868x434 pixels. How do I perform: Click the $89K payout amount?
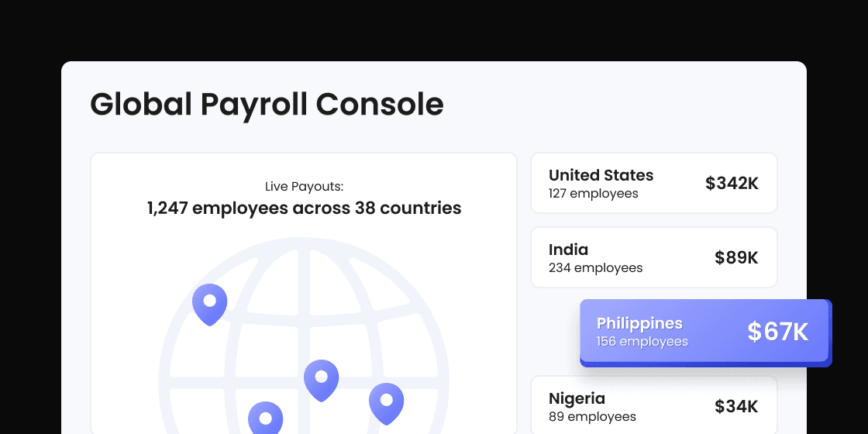[x=735, y=258]
